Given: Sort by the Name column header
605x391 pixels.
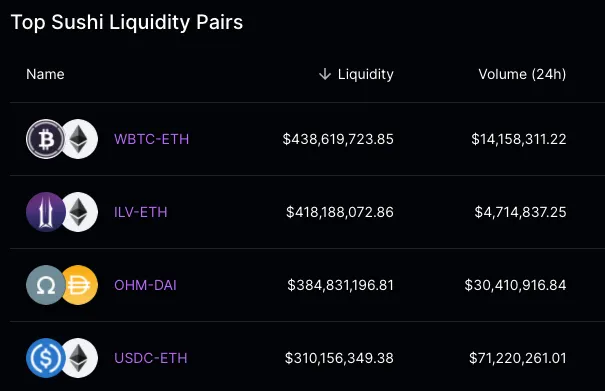Looking at the screenshot, I should point(45,74).
